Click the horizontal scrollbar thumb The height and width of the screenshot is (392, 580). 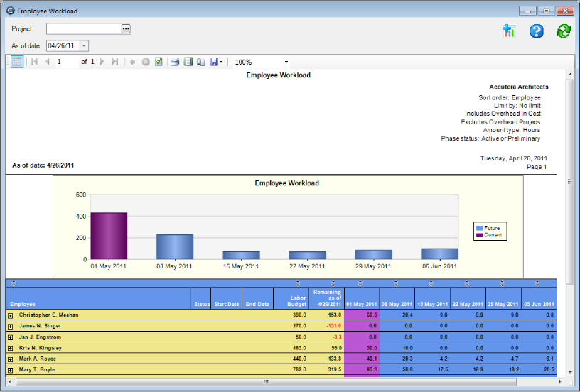(x=266, y=381)
